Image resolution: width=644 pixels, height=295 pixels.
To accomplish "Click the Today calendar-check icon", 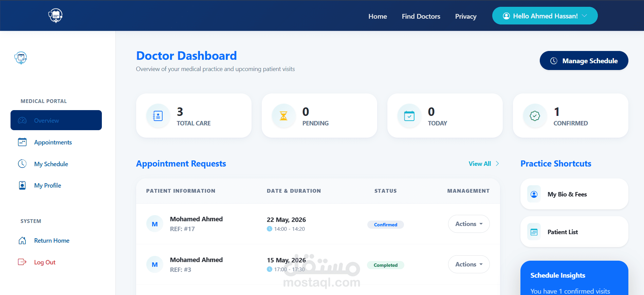I will pyautogui.click(x=409, y=116).
